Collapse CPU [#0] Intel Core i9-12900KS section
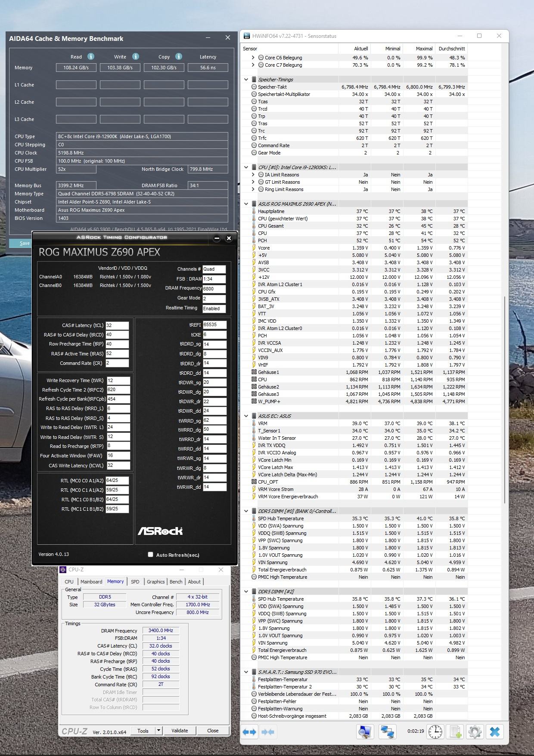 point(246,167)
